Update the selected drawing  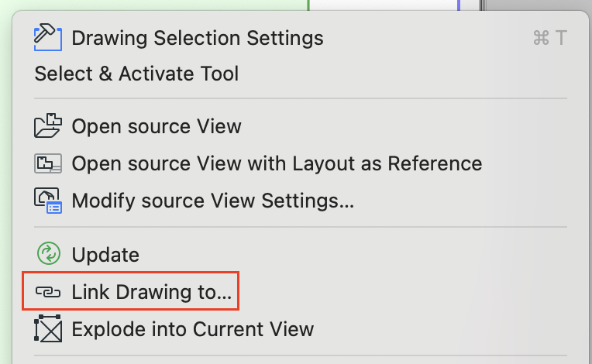[x=105, y=254]
